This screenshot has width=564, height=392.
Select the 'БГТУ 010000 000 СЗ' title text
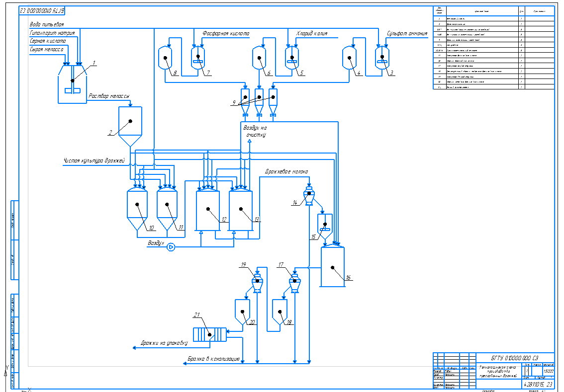pos(515,358)
